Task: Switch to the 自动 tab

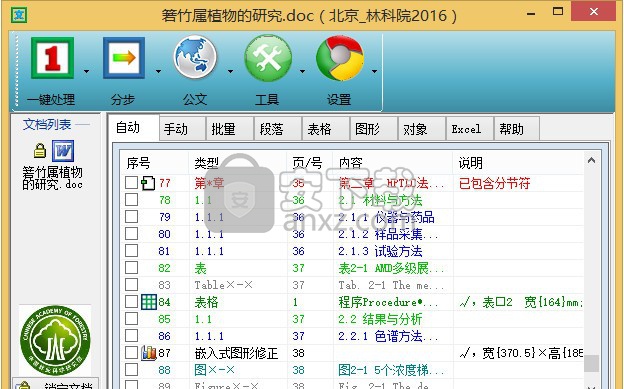Action: (x=134, y=127)
